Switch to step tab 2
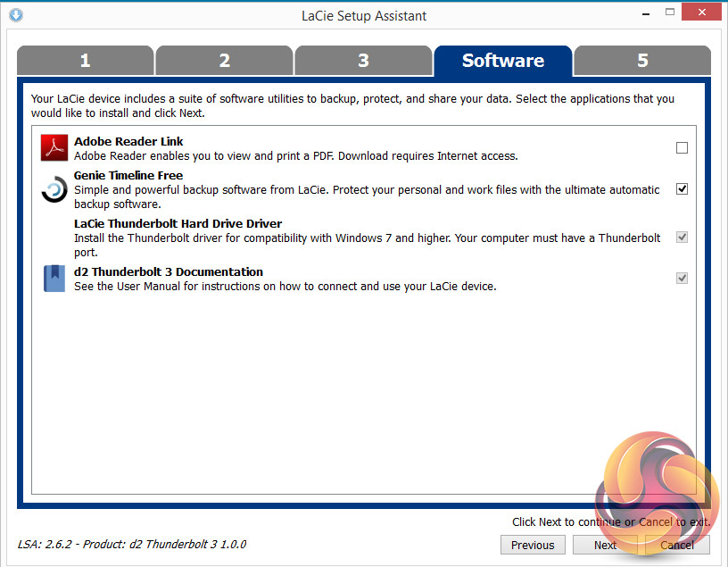The width and height of the screenshot is (728, 567). (224, 61)
